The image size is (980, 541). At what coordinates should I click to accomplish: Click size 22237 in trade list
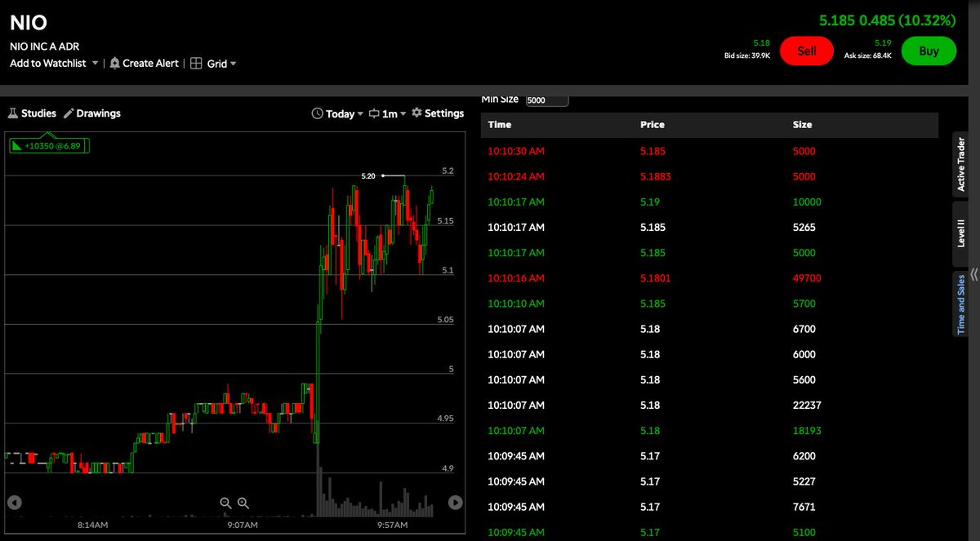pyautogui.click(x=808, y=406)
